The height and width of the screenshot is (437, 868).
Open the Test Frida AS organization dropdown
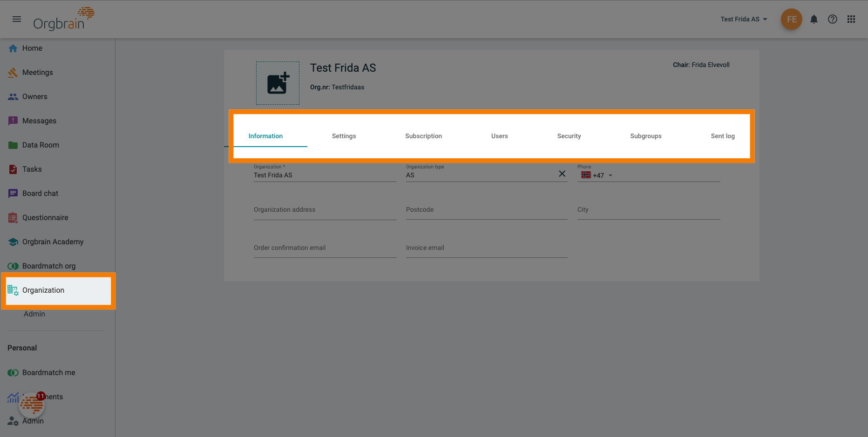pyautogui.click(x=743, y=19)
